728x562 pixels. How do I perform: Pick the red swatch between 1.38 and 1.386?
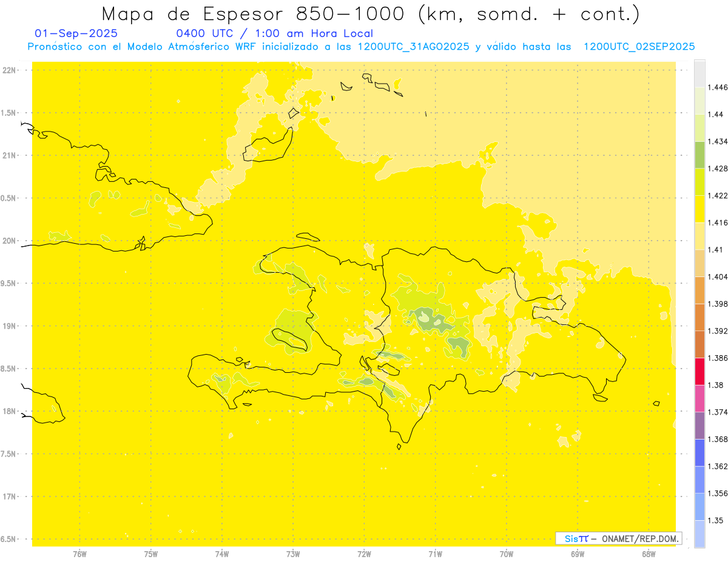699,372
